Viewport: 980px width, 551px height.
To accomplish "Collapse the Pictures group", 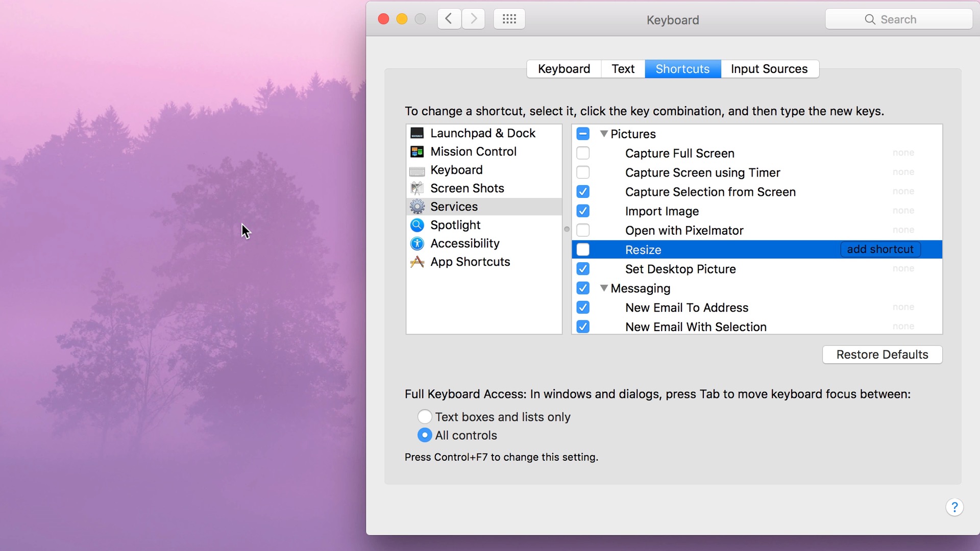I will coord(604,134).
